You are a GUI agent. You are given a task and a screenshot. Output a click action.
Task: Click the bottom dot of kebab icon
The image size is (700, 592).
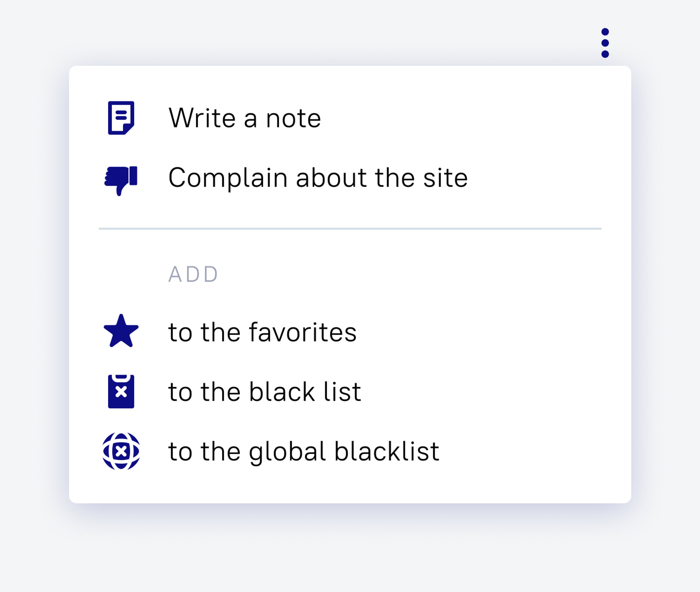[605, 54]
